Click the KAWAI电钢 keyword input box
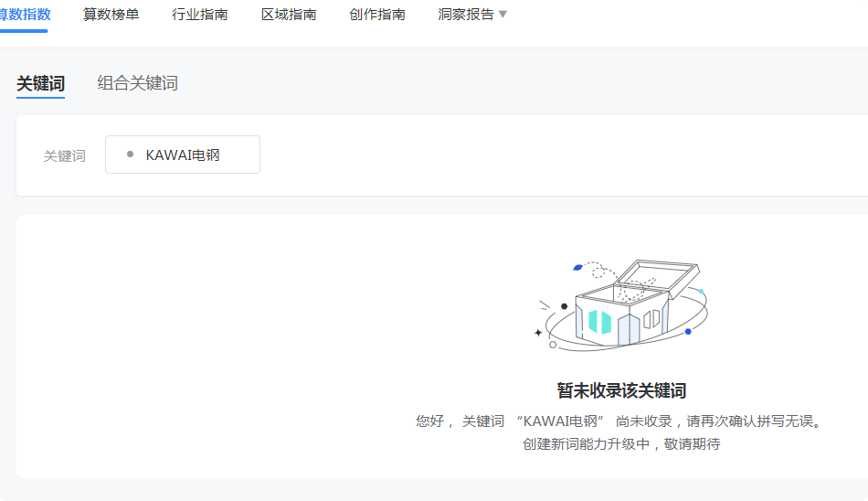 tap(183, 155)
